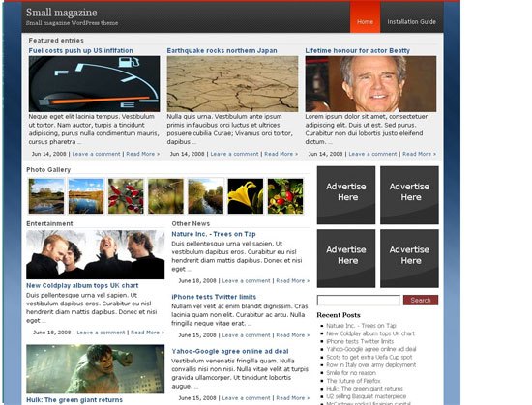
Task: Read More of Nature Inc. article
Action: 293,281
